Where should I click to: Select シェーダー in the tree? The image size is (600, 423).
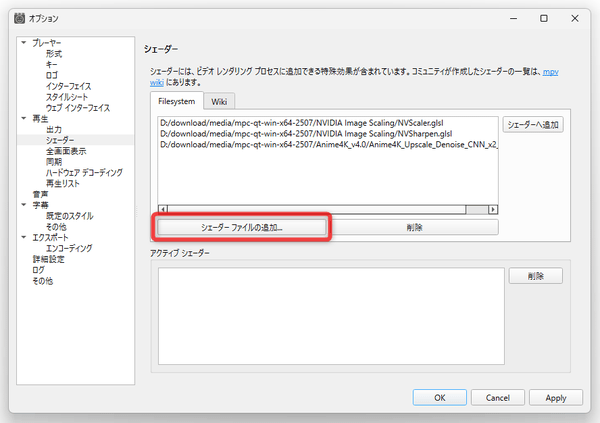pos(60,140)
